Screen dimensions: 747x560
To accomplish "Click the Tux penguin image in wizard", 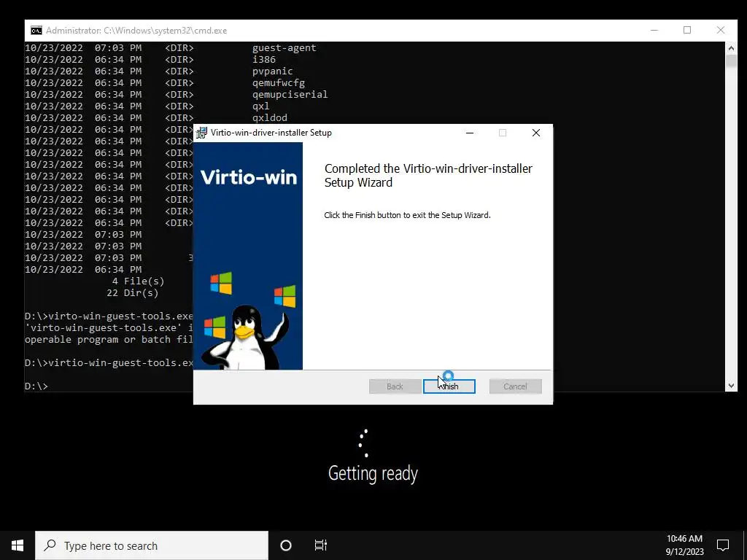I will pos(245,337).
